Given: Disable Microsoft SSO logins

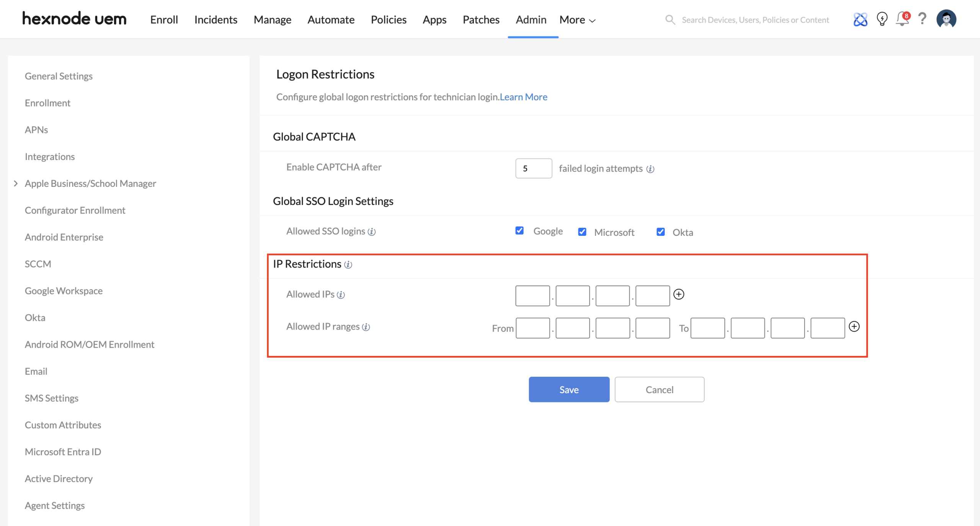Looking at the screenshot, I should [x=582, y=232].
